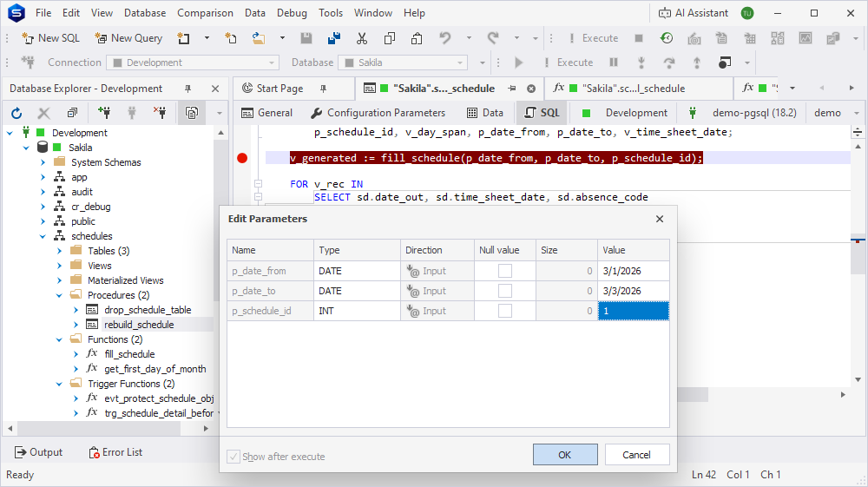Viewport: 868px width, 487px height.
Task: Select the rebuild_schedule procedure in tree
Action: click(139, 325)
